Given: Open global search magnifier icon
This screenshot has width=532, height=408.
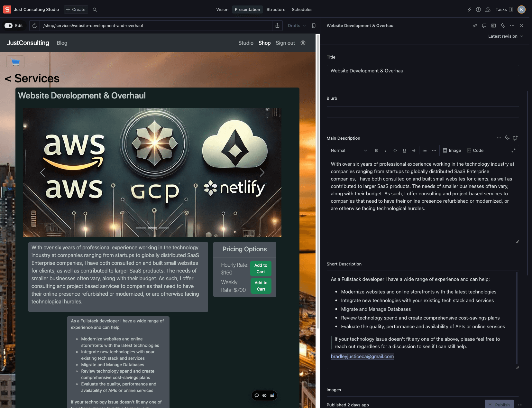Looking at the screenshot, I should [x=95, y=10].
